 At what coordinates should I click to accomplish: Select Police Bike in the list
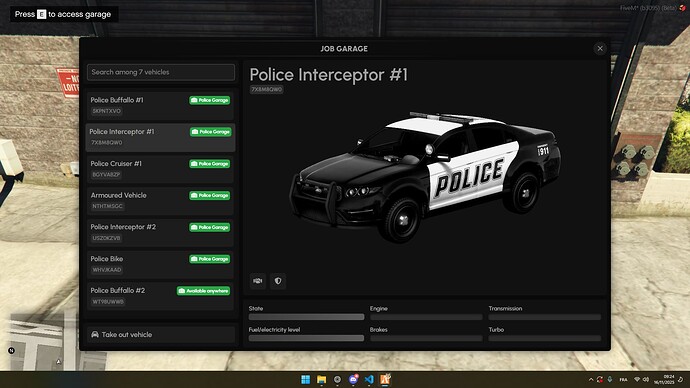(x=160, y=264)
